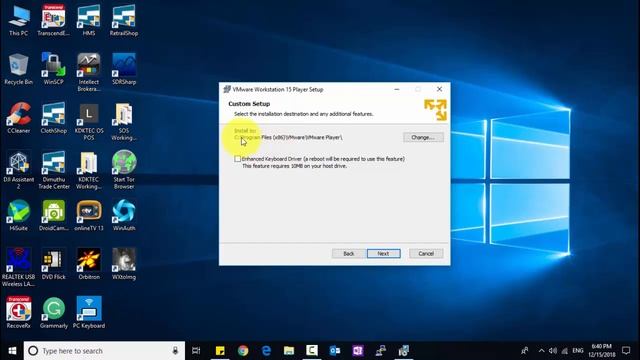Open RecoveRx desktop icon
This screenshot has height=360, width=640.
18,313
